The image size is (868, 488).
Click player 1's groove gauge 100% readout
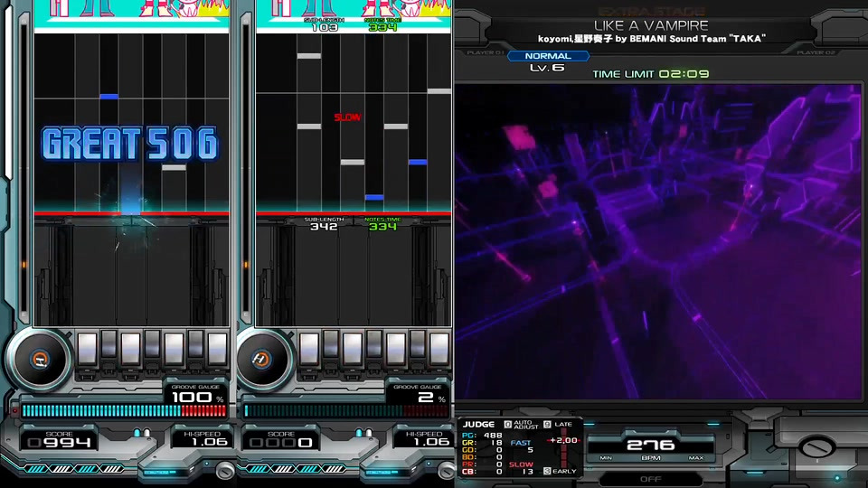point(198,398)
